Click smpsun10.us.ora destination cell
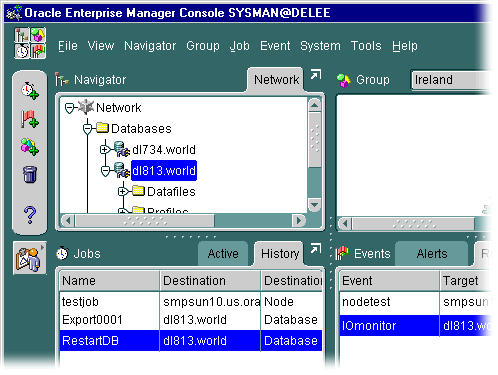 [x=211, y=302]
